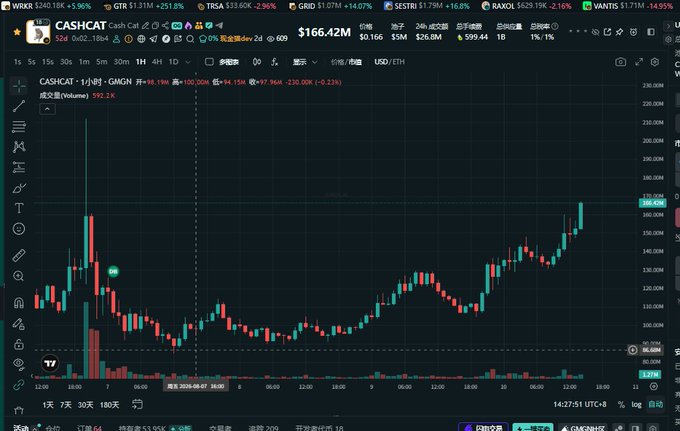Pin the token with pushpin icon
The width and height of the screenshot is (680, 431).
(619, 32)
